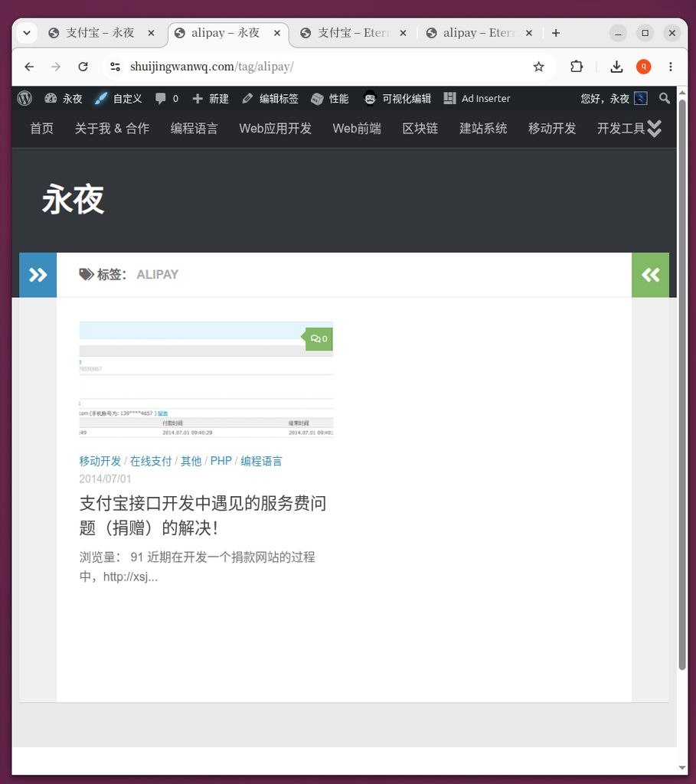This screenshot has width=696, height=784.
Task: Open the Chrome profile avatar
Action: (643, 67)
